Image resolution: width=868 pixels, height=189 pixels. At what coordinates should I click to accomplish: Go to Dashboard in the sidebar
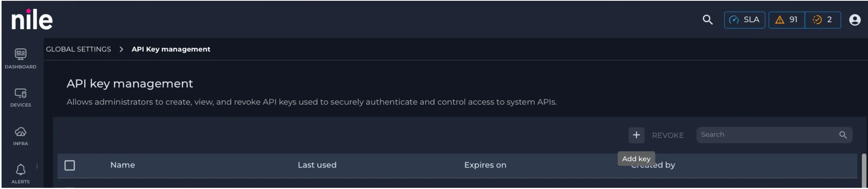20,59
